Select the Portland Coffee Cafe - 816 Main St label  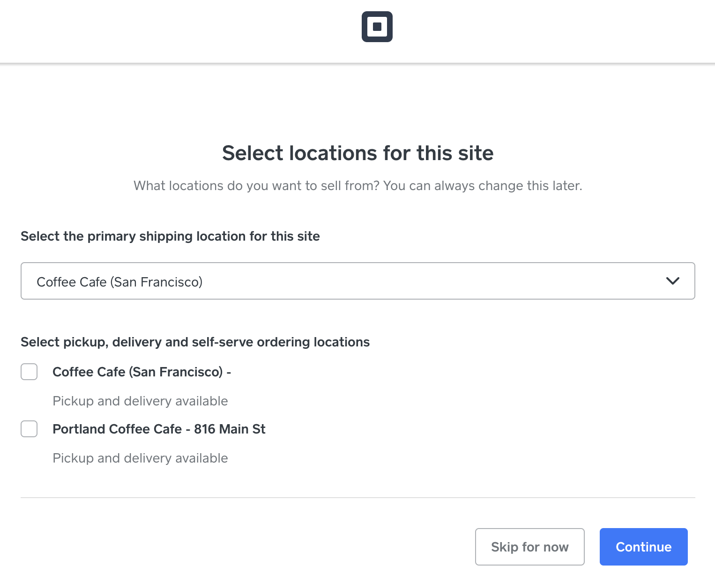(159, 429)
